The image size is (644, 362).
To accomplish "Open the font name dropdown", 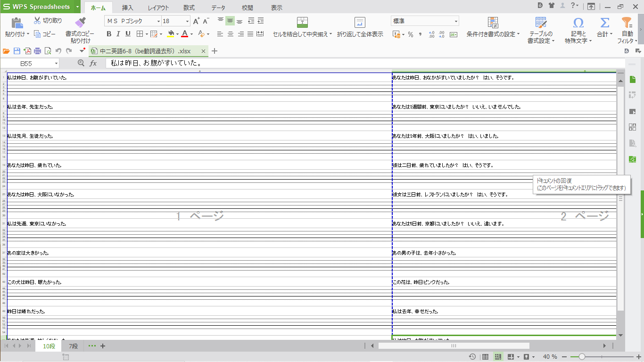I will pyautogui.click(x=159, y=21).
